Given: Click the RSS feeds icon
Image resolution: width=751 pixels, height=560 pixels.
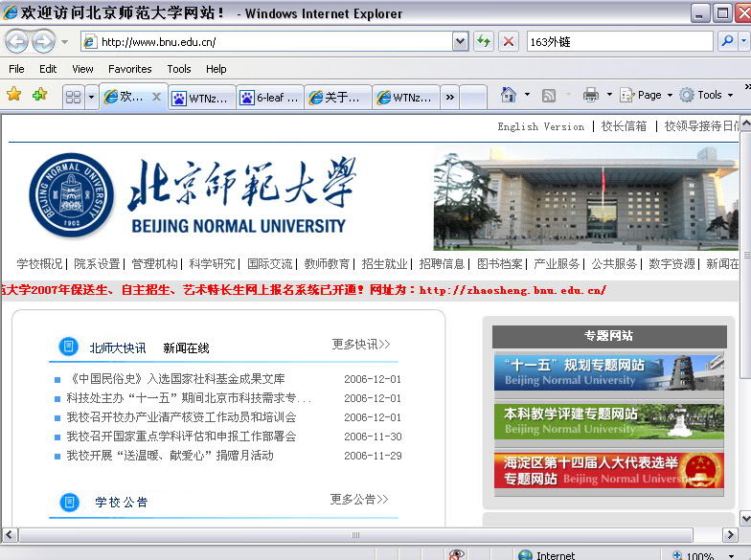Looking at the screenshot, I should [549, 96].
